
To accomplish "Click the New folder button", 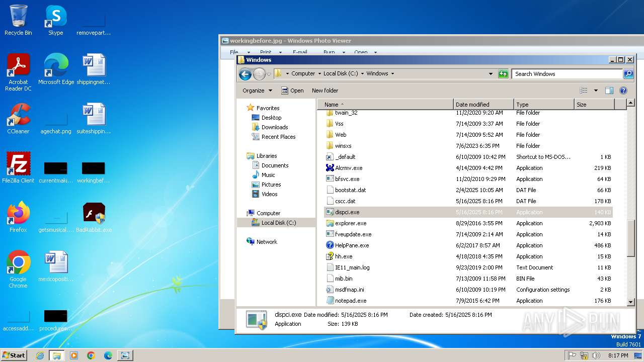I will [325, 90].
